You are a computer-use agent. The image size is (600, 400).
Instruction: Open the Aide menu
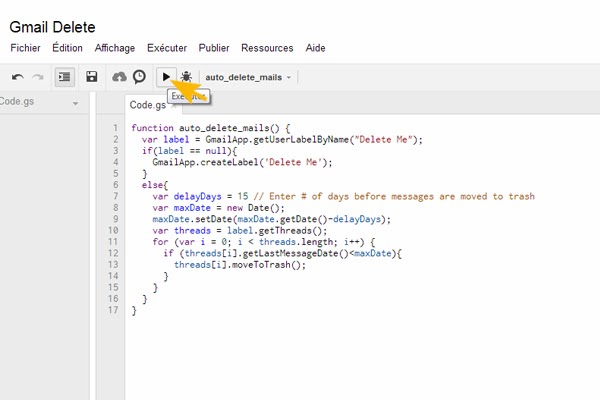pos(315,48)
